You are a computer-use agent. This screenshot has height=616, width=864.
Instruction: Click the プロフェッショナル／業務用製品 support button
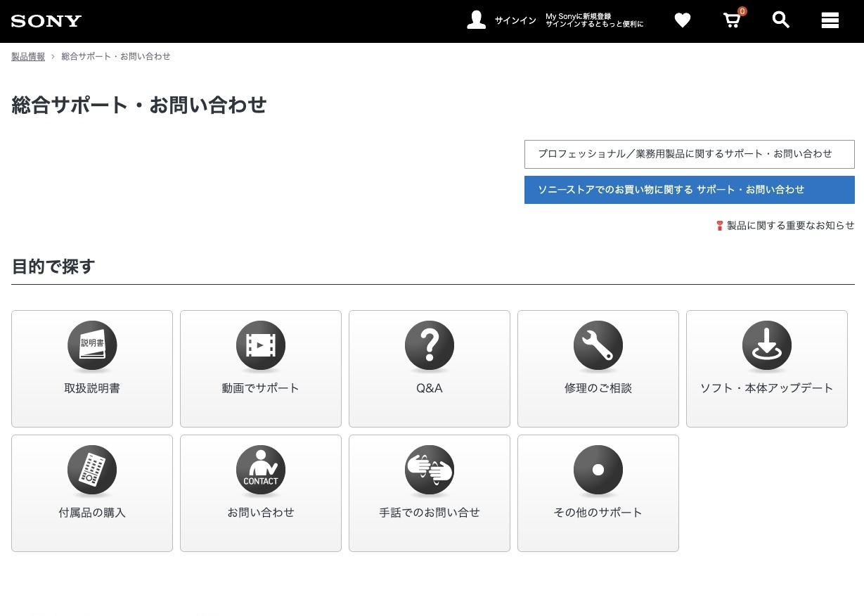[689, 154]
